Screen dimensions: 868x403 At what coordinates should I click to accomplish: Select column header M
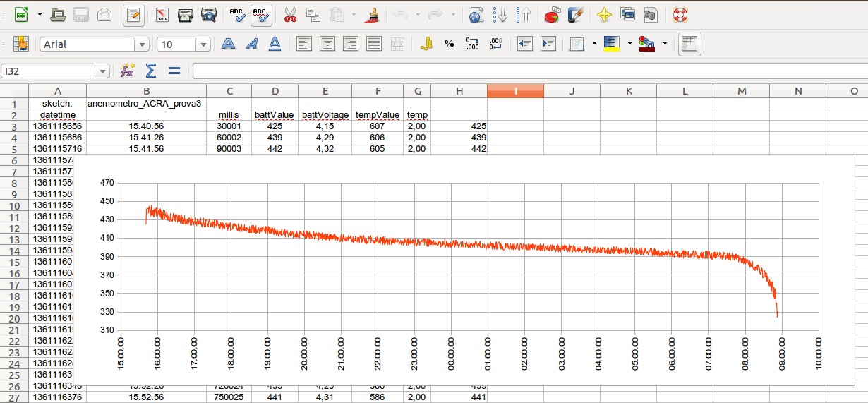pos(741,91)
